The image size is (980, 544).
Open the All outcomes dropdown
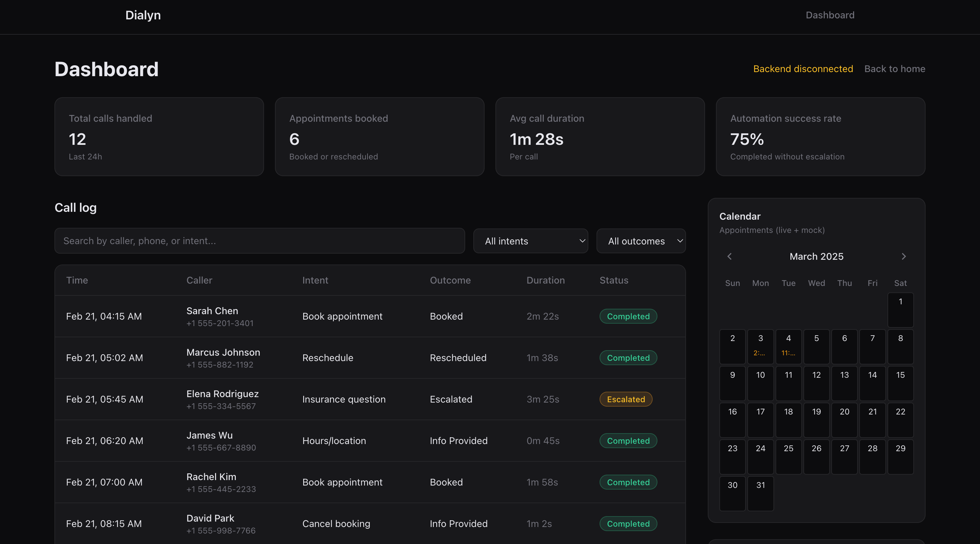coord(641,241)
